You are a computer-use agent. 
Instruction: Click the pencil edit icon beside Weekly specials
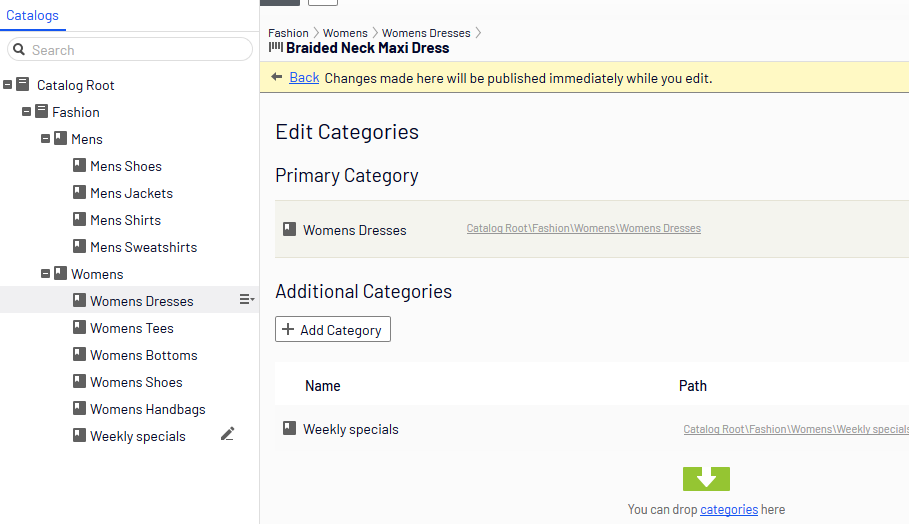point(227,434)
